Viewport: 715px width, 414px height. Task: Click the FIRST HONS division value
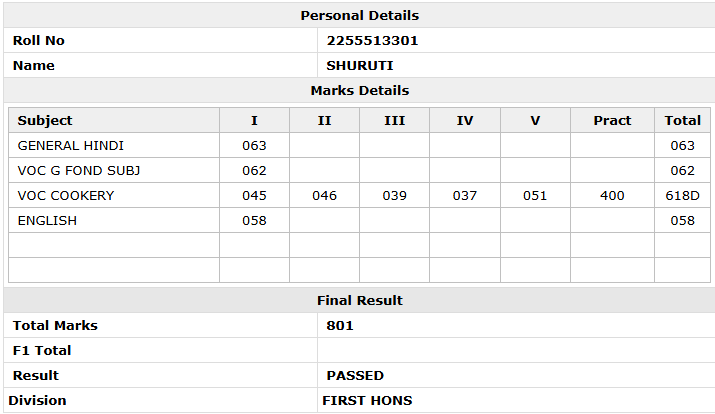(x=367, y=401)
